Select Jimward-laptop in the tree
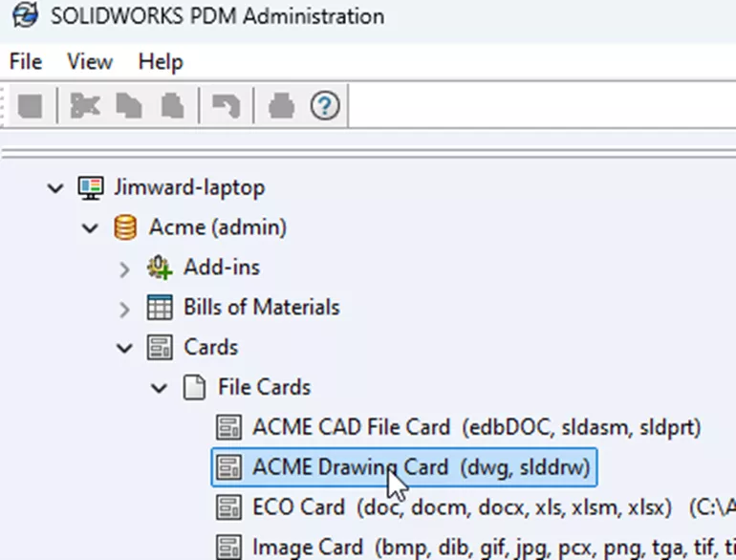This screenshot has width=736, height=560. 189,187
